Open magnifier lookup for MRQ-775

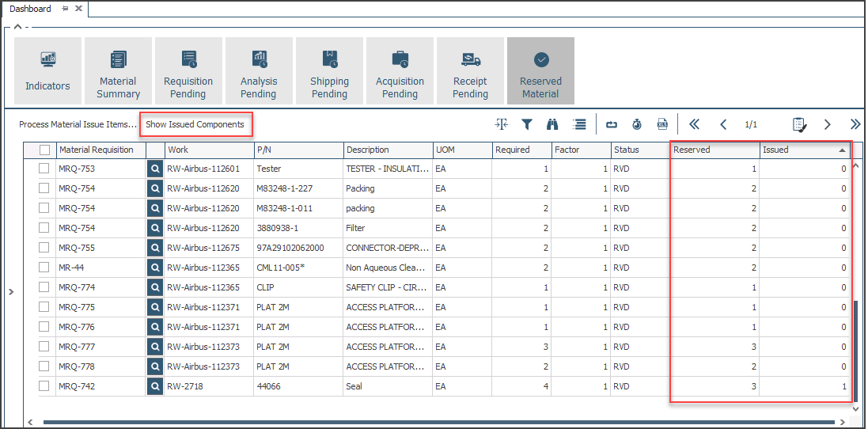155,307
